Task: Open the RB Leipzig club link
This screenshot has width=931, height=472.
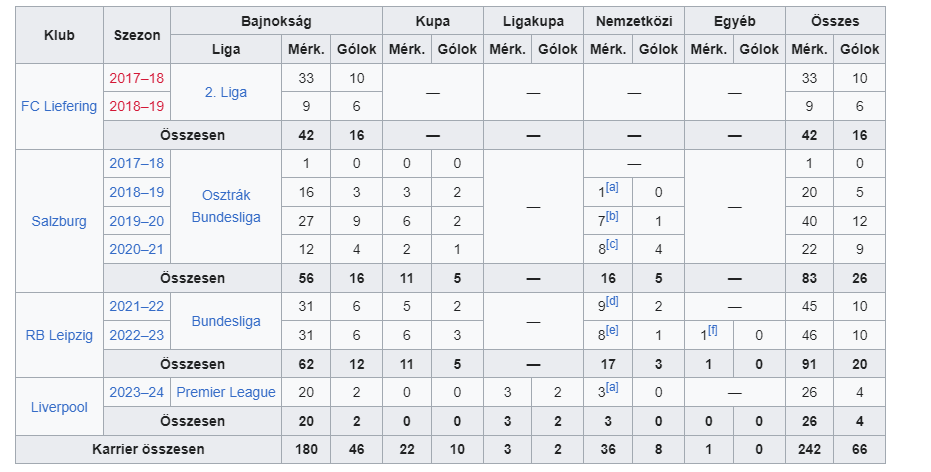Action: [x=59, y=335]
